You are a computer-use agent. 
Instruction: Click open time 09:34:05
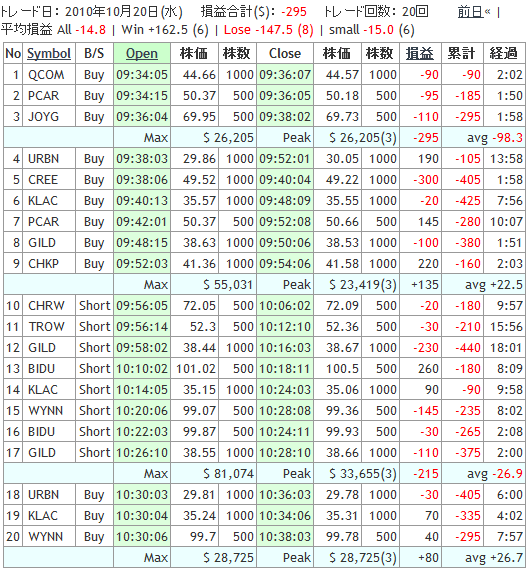click(142, 75)
